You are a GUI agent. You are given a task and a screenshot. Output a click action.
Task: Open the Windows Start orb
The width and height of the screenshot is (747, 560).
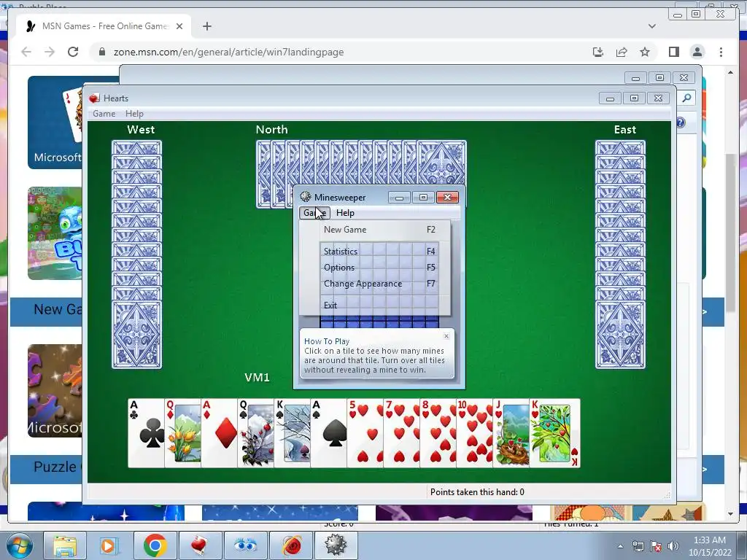point(19,545)
